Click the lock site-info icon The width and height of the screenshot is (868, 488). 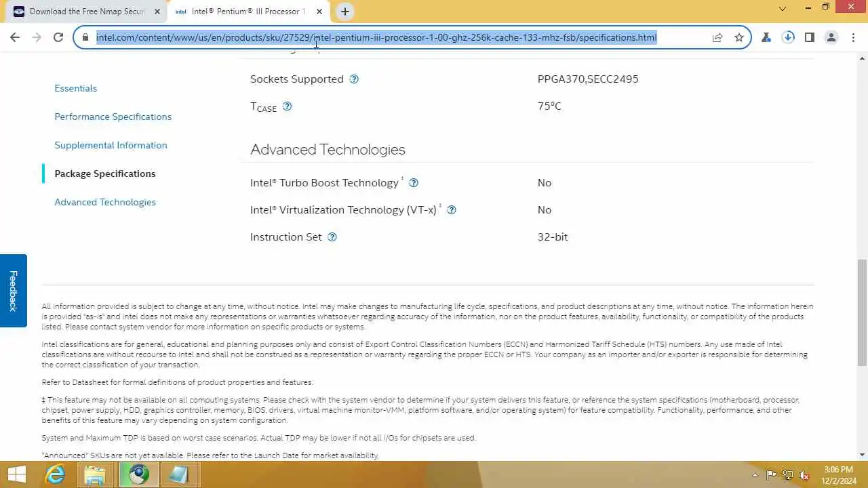tap(85, 37)
